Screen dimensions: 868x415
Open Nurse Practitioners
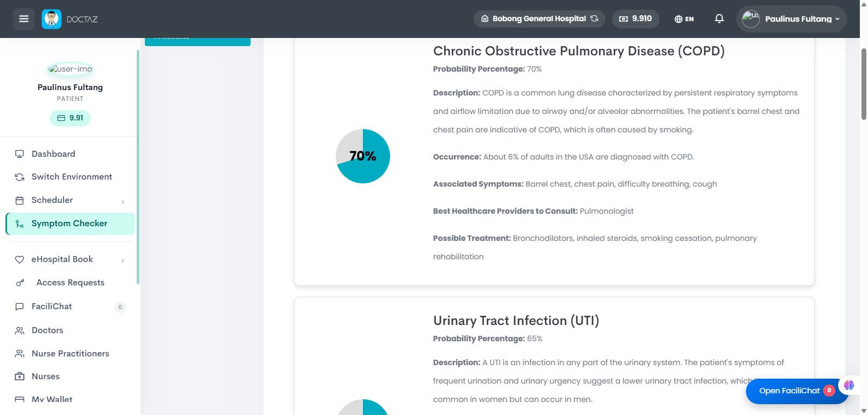(x=70, y=354)
